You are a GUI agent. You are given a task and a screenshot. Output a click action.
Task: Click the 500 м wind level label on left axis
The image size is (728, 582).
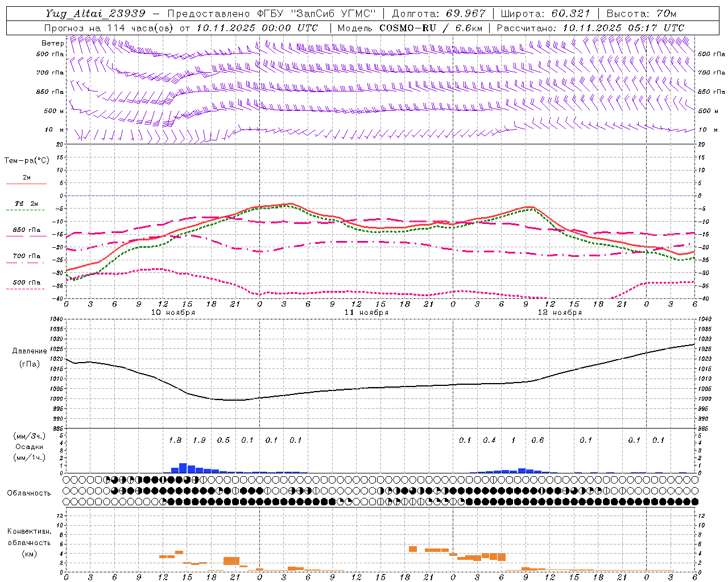tap(54, 111)
